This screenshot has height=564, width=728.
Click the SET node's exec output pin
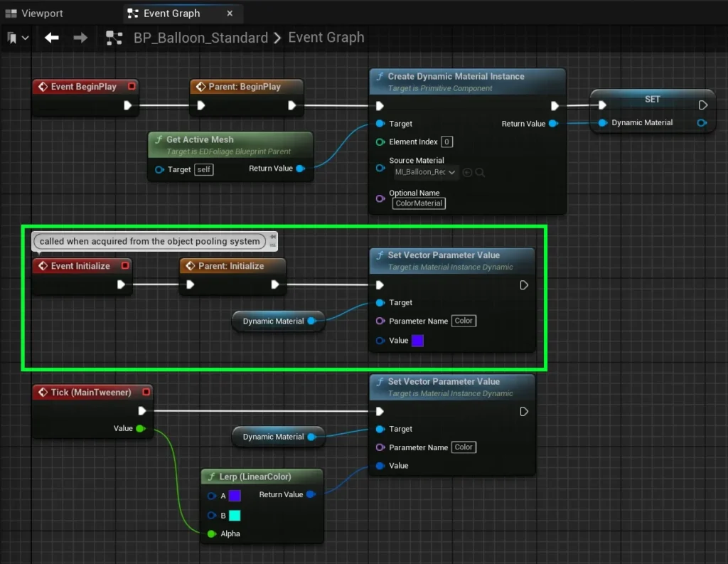702,105
